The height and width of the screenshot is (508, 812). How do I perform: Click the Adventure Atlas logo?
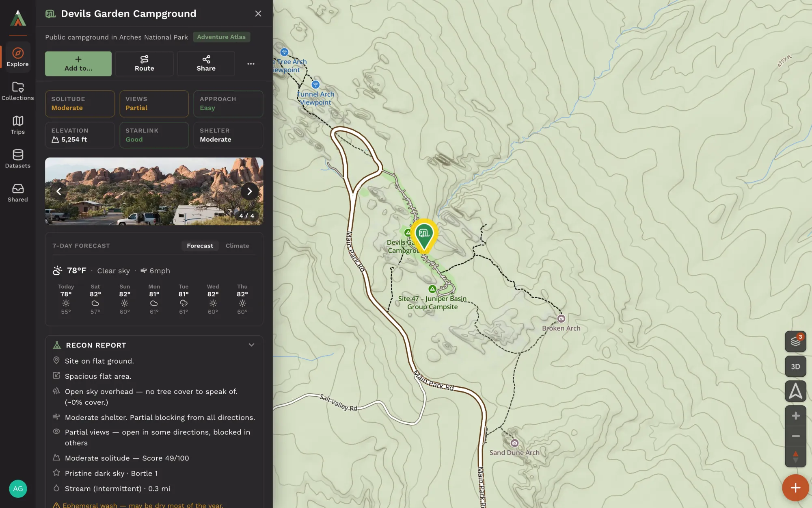click(18, 18)
